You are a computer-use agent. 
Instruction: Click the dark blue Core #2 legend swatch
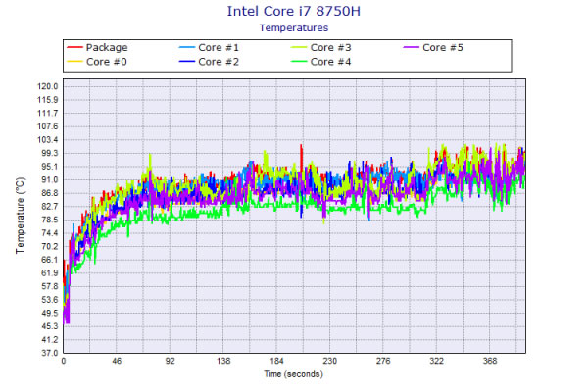(x=187, y=62)
